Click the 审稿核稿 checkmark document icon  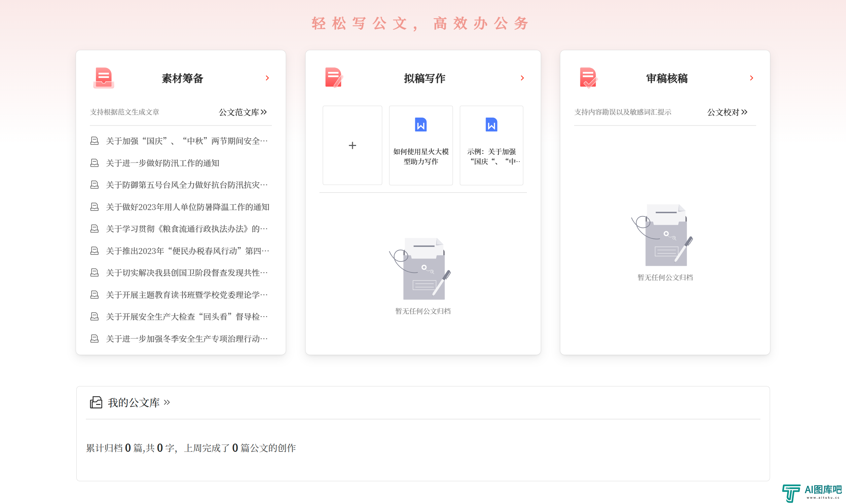coord(588,77)
